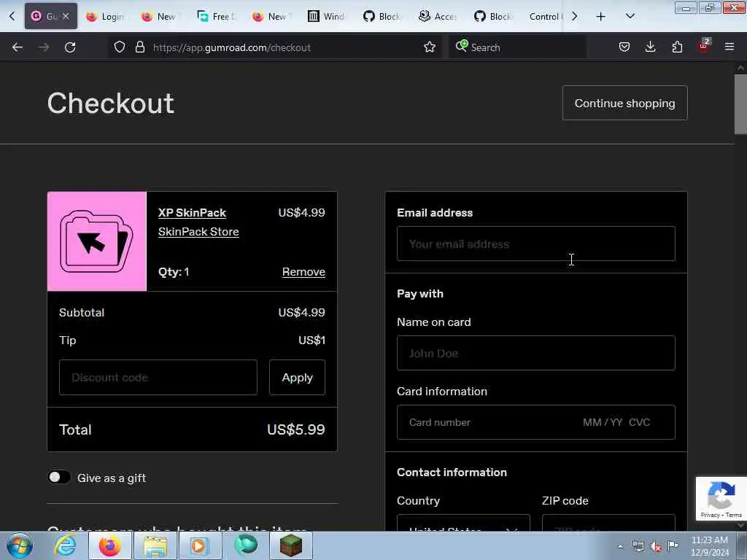Open the XP SkinPack product link
The image size is (747, 560).
pos(192,213)
